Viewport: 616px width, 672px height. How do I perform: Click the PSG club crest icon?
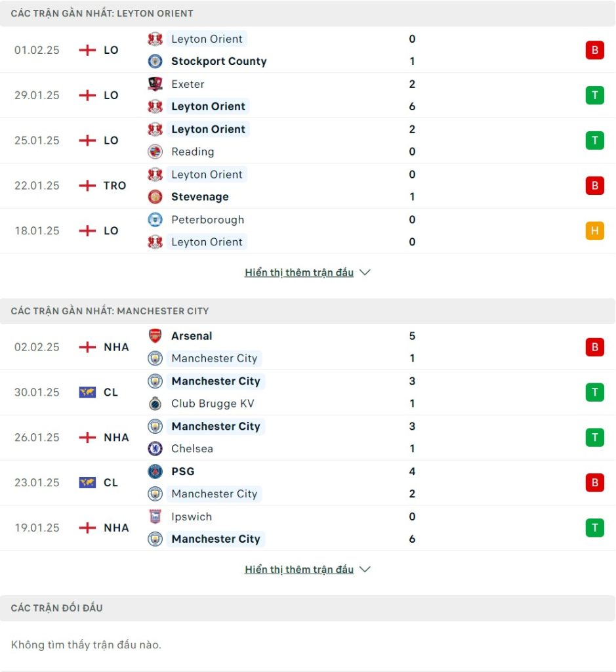tap(155, 471)
